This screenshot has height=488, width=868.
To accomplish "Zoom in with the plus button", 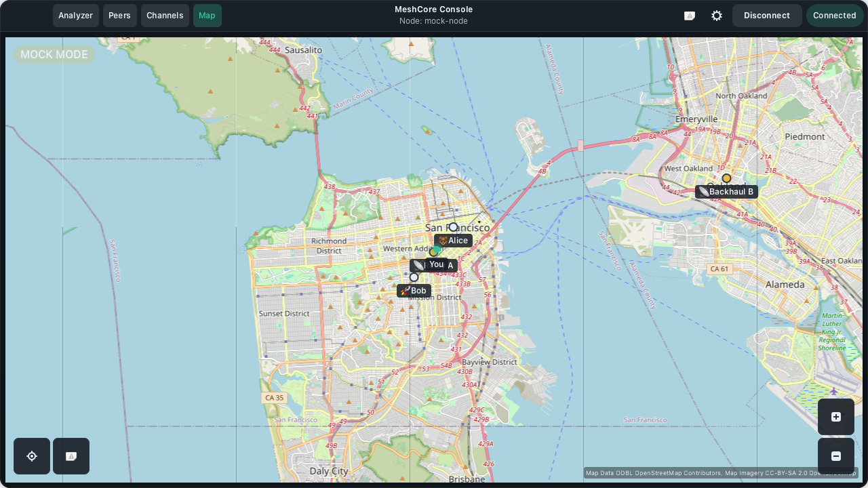I will coord(836,417).
